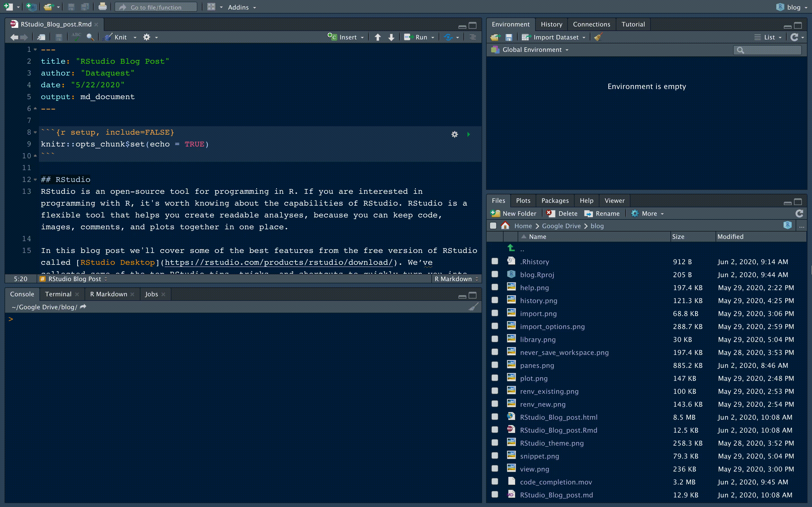Save the Rmd file with the save icon
Image resolution: width=812 pixels, height=507 pixels.
point(59,37)
